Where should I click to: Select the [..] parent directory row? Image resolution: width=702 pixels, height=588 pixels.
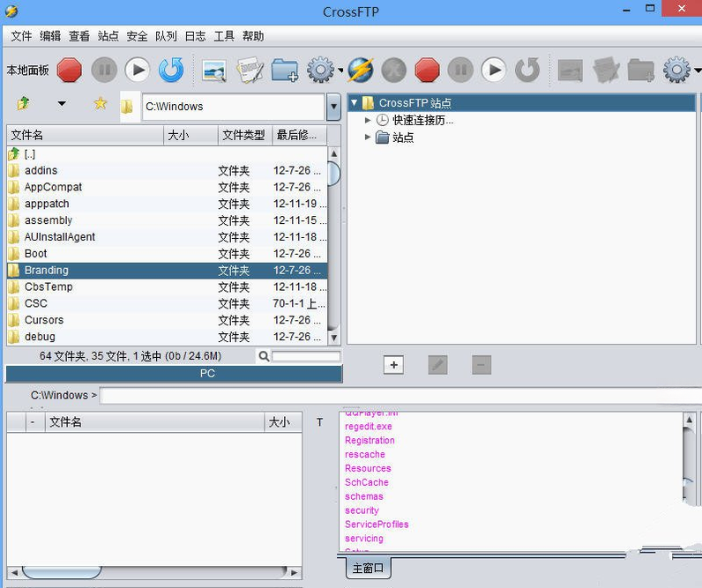[x=167, y=154]
